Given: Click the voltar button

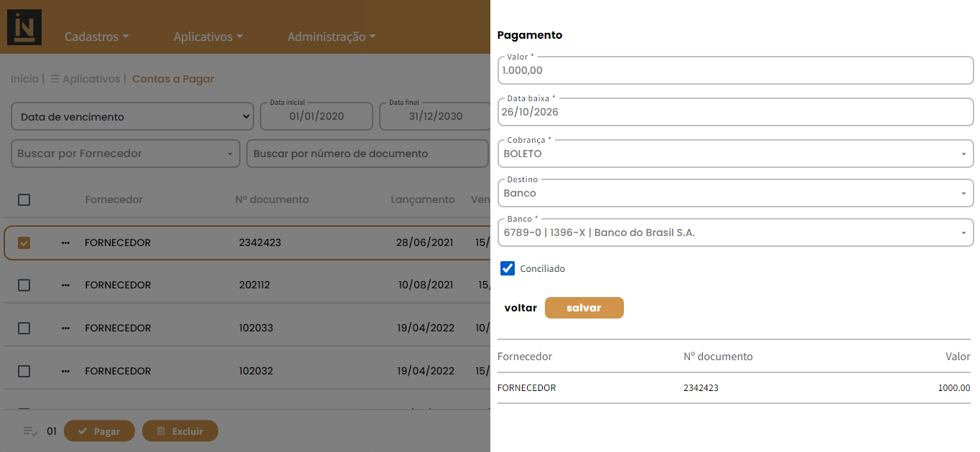Looking at the screenshot, I should tap(521, 308).
